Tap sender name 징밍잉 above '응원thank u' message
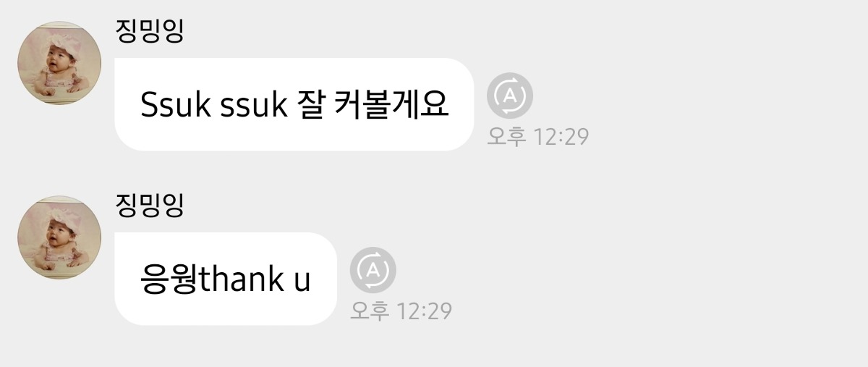 coord(150,206)
